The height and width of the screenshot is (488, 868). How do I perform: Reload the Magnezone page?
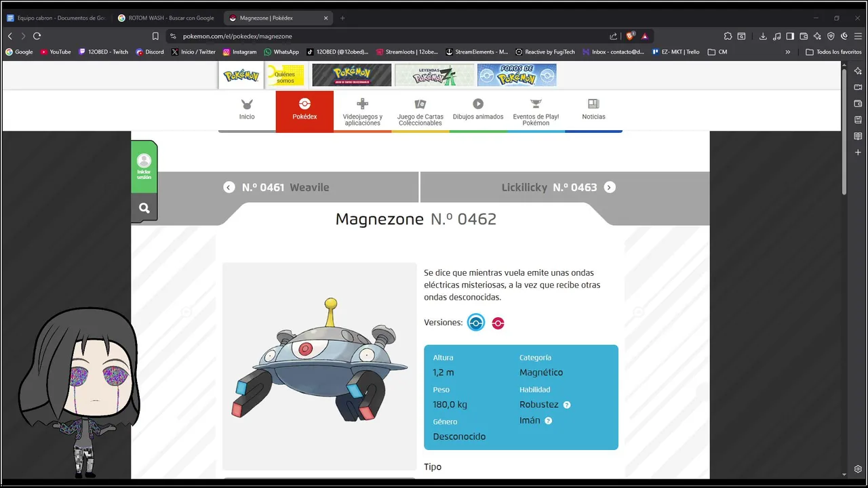[x=37, y=36]
